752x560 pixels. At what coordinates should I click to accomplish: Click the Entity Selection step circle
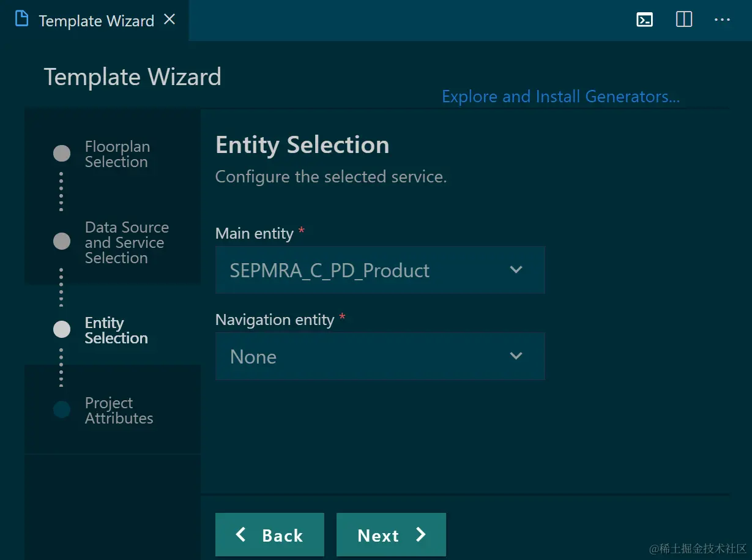click(62, 329)
